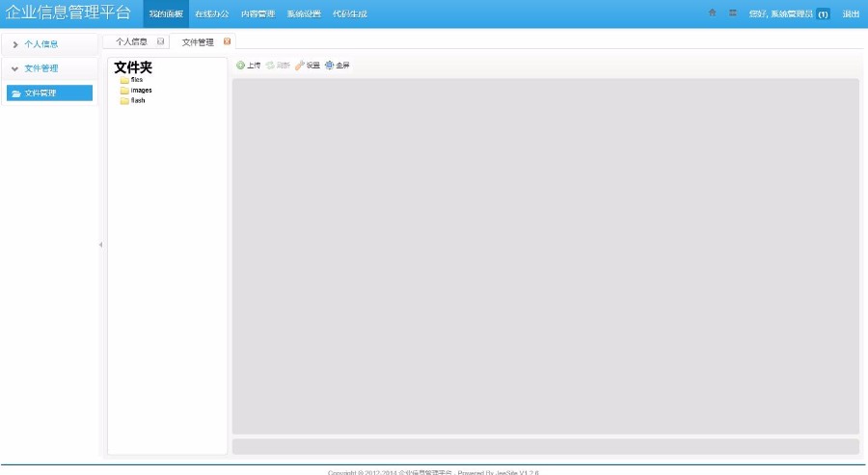Image resolution: width=868 pixels, height=475 pixels.
Task: Open 在线办公 in top navigation
Action: click(x=211, y=13)
